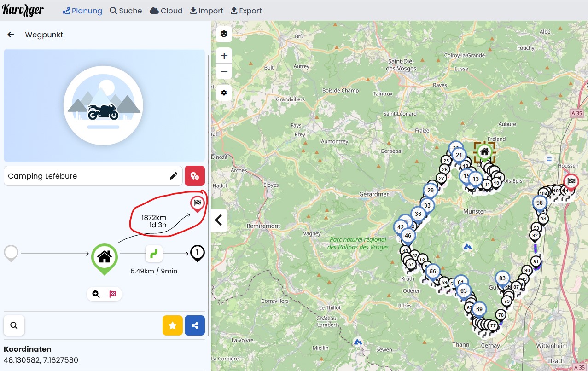Screen dimensions: 588x371
Task: Zoom to waypoint magnifier icon
Action: (x=96, y=294)
